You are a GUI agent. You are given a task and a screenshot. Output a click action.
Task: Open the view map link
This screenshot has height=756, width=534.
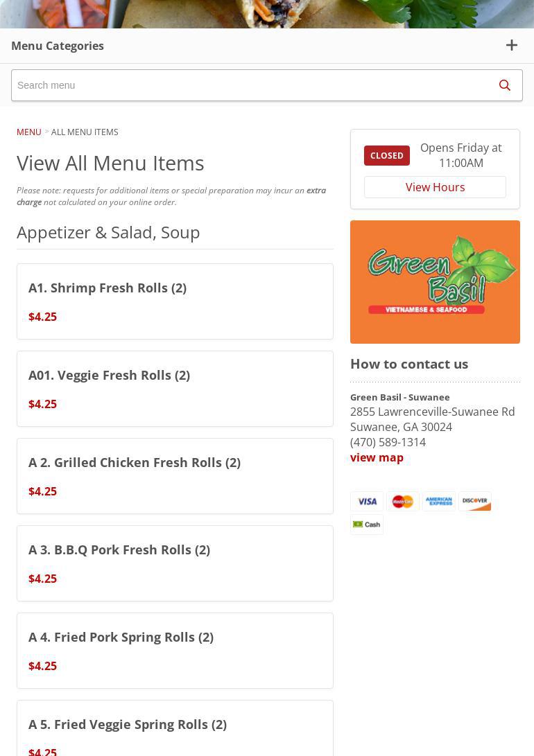coord(377,457)
